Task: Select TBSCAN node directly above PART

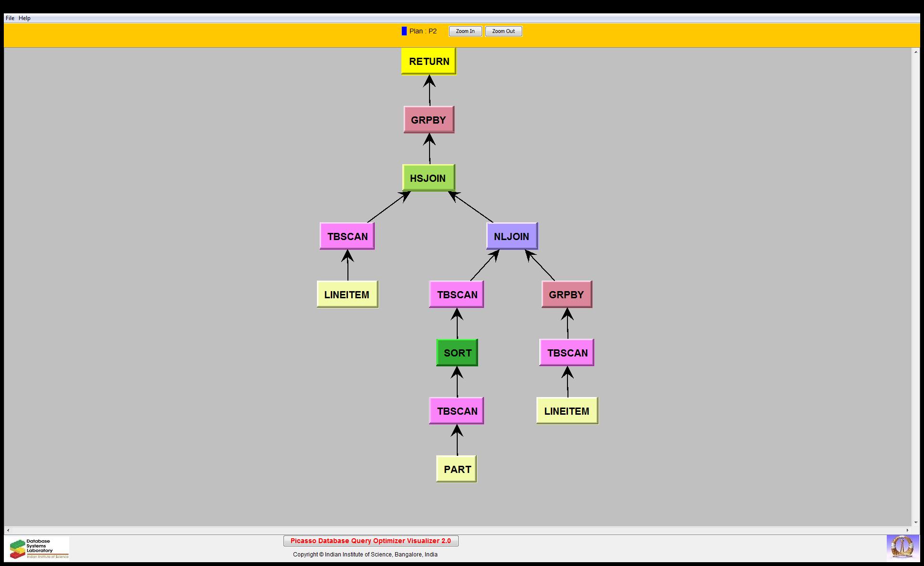Action: coord(457,411)
